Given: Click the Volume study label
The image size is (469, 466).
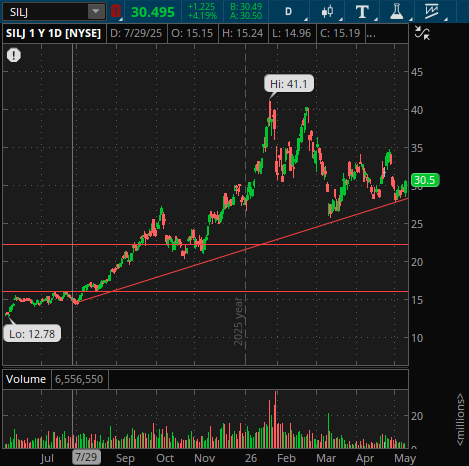Looking at the screenshot, I should tap(26, 379).
